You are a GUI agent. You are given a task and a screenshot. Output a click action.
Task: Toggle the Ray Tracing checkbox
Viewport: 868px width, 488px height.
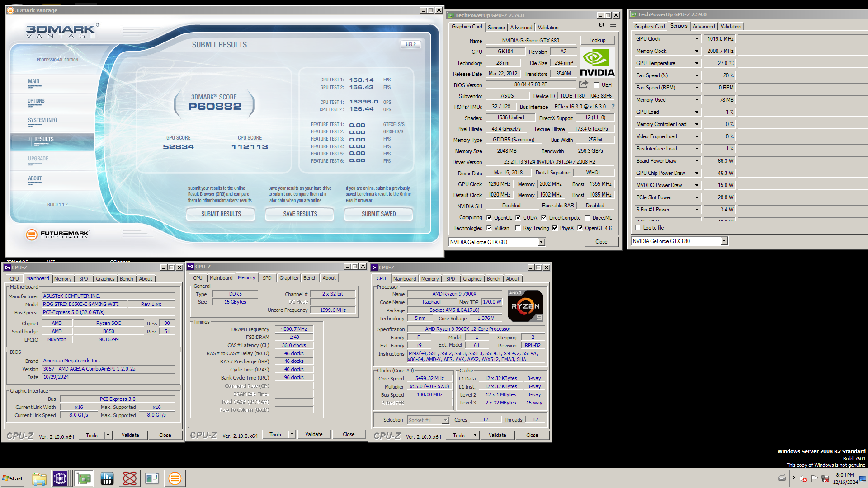pos(518,228)
